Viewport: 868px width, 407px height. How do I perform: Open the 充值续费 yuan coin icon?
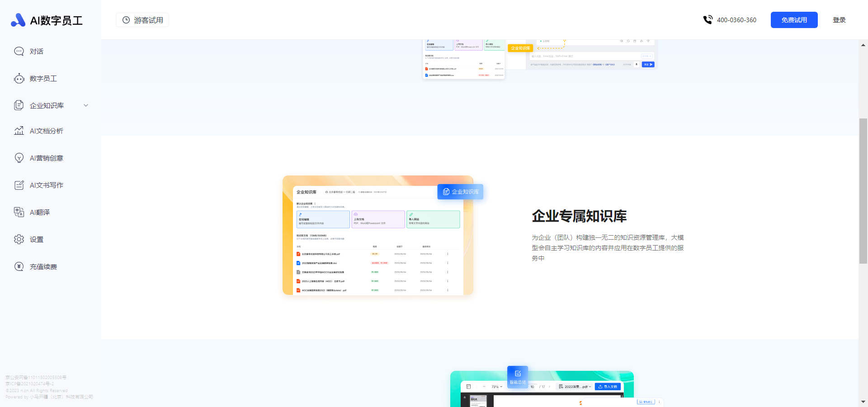tap(19, 266)
